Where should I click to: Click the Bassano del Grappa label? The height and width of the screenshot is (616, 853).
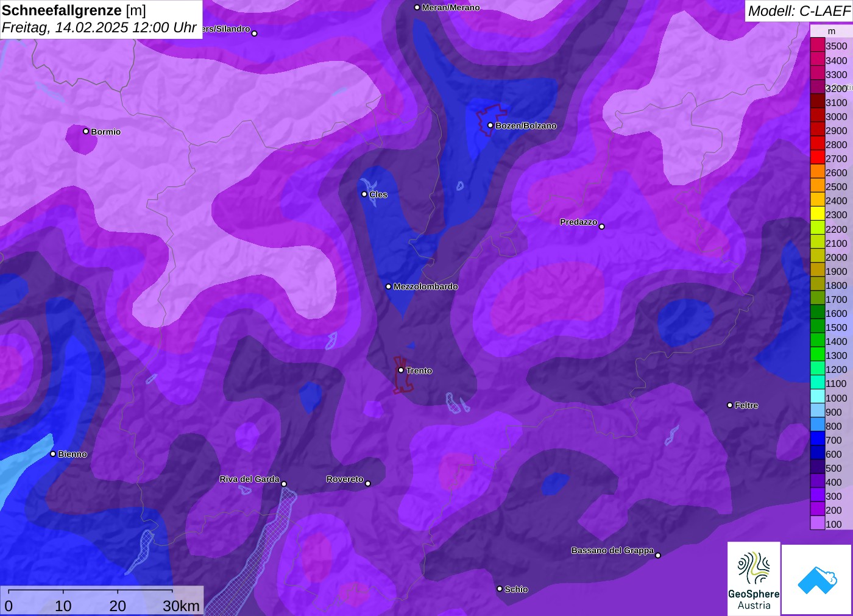[x=612, y=550]
